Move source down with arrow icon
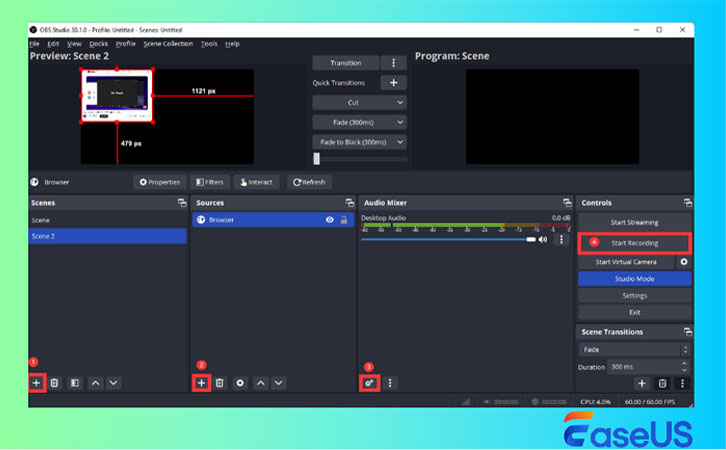This screenshot has width=726, height=450. tap(278, 383)
